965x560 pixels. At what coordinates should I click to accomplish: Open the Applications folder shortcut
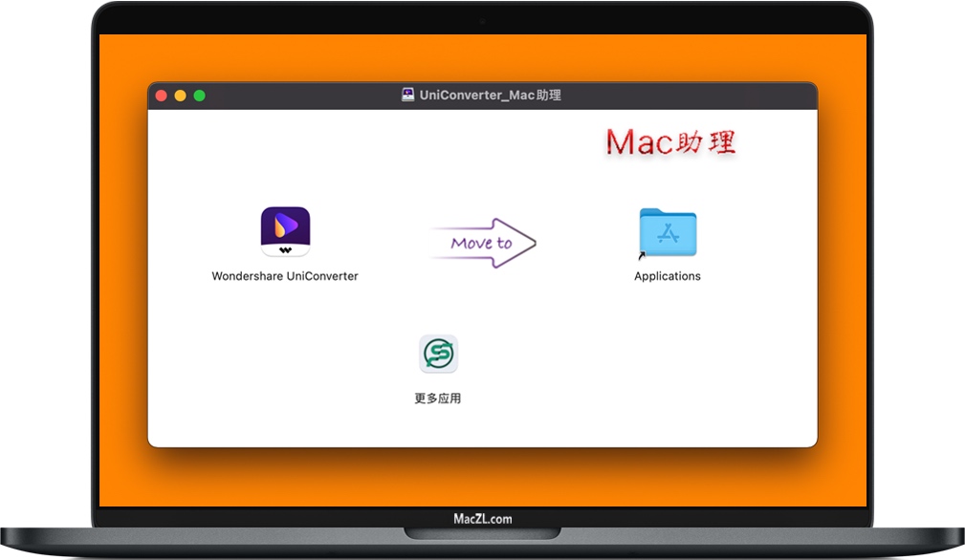(668, 232)
